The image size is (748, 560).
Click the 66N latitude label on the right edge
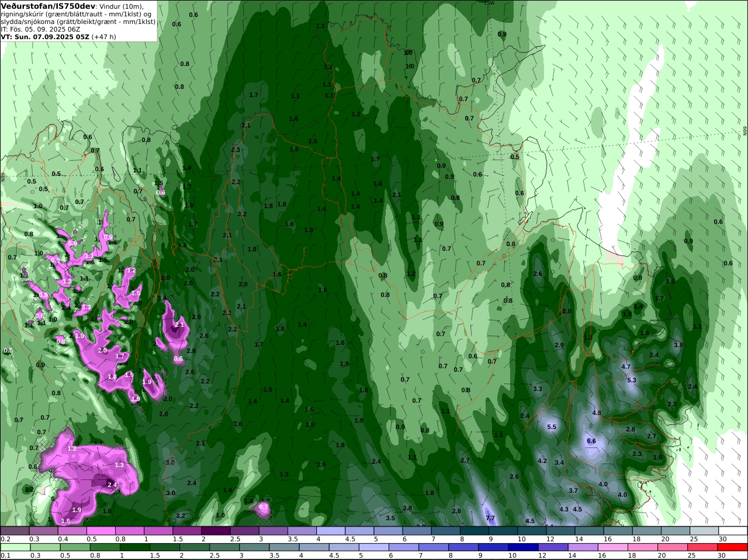[x=745, y=131]
